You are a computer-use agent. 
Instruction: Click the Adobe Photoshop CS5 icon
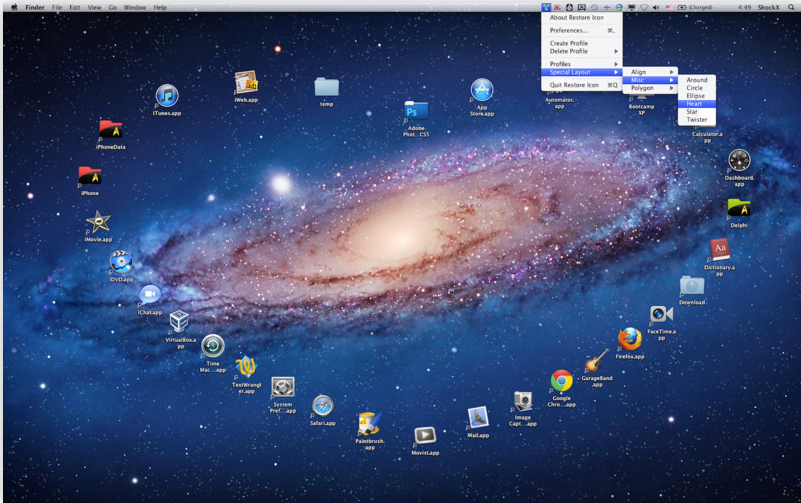tap(416, 111)
